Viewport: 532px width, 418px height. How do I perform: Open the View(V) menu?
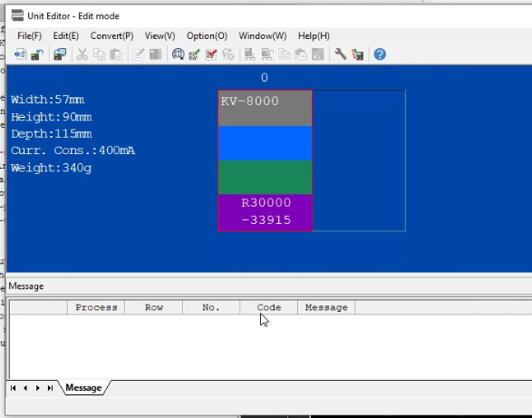160,36
